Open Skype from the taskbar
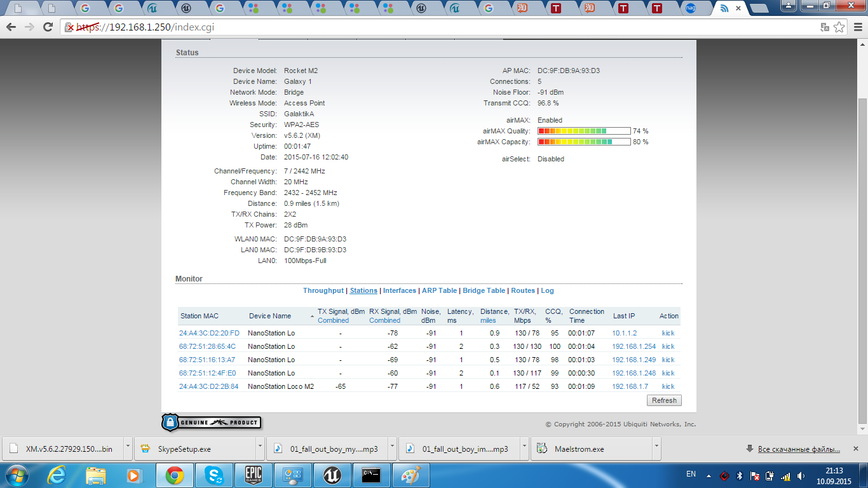The image size is (868, 488). 214,475
